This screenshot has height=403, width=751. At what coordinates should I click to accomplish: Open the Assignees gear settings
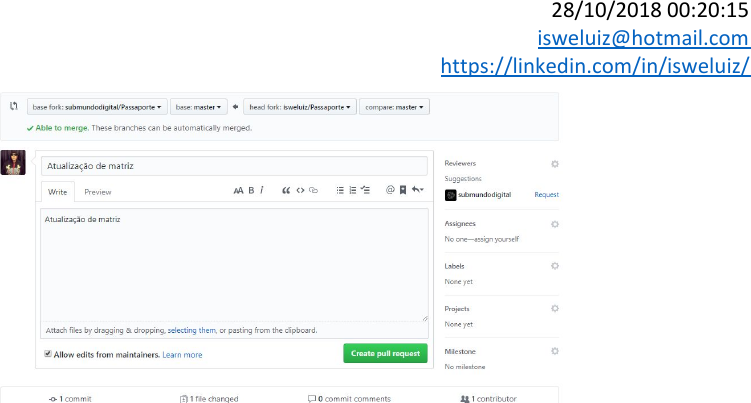pos(555,224)
